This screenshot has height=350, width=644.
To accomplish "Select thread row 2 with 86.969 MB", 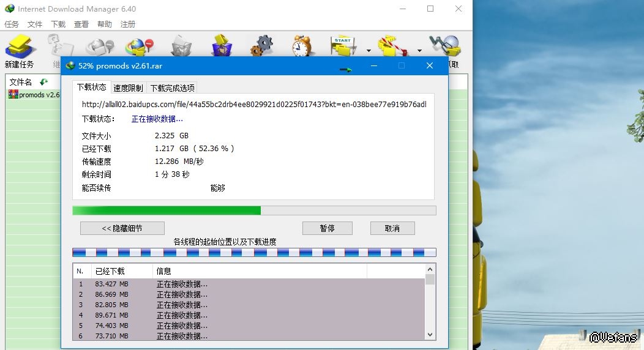I will (x=249, y=294).
